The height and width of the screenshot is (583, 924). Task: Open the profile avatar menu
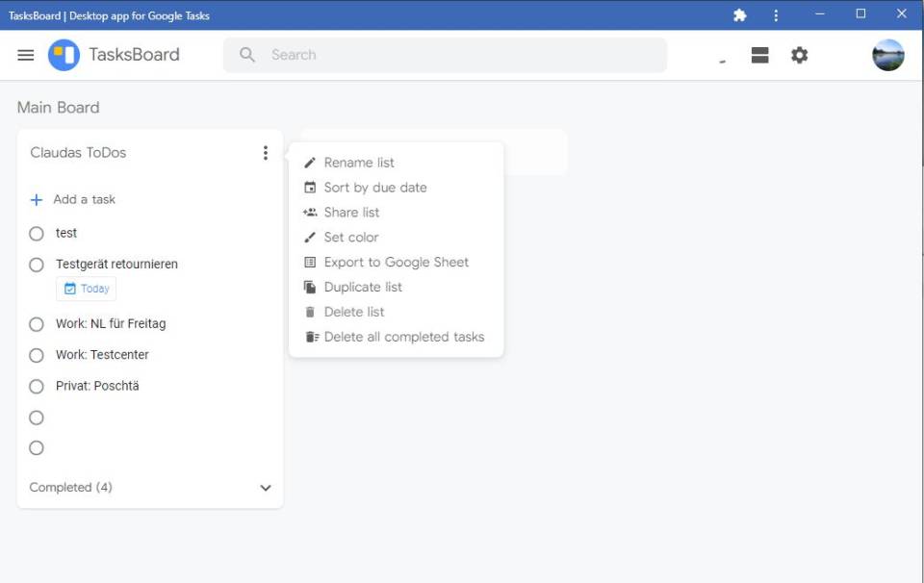[886, 55]
